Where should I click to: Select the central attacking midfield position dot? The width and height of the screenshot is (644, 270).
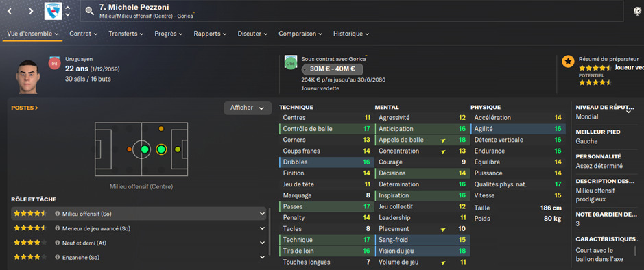161,149
